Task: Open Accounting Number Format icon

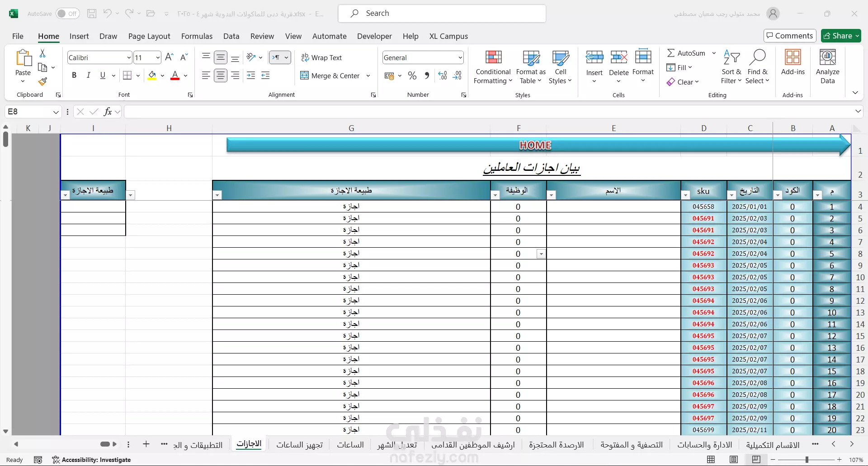Action: point(389,75)
